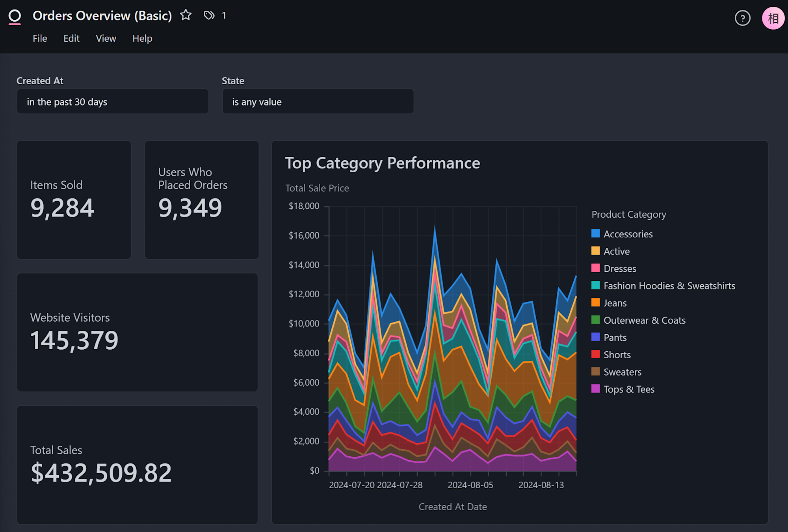Click the tag count number 1

224,16
